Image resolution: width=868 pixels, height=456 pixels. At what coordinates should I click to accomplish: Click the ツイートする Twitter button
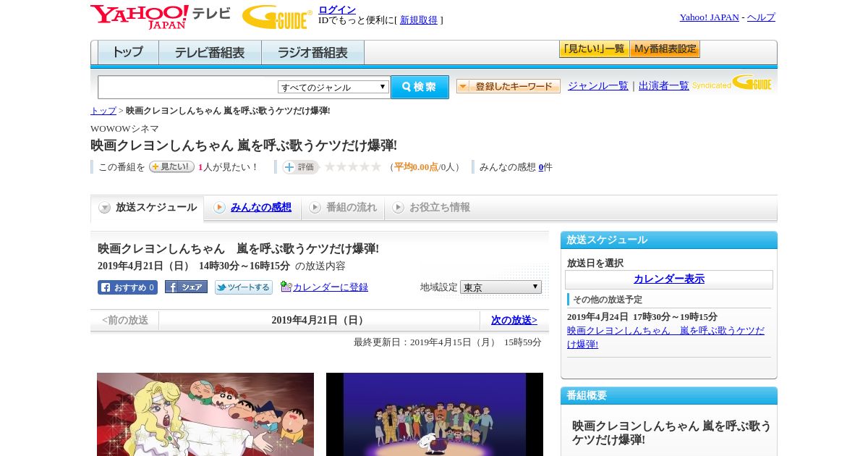point(244,287)
